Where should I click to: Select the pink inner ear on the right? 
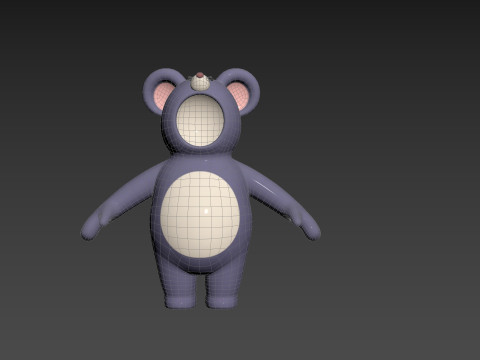[x=238, y=95]
